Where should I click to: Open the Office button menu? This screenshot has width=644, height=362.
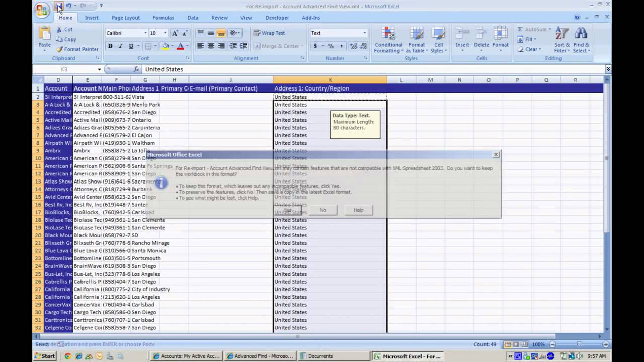click(42, 10)
